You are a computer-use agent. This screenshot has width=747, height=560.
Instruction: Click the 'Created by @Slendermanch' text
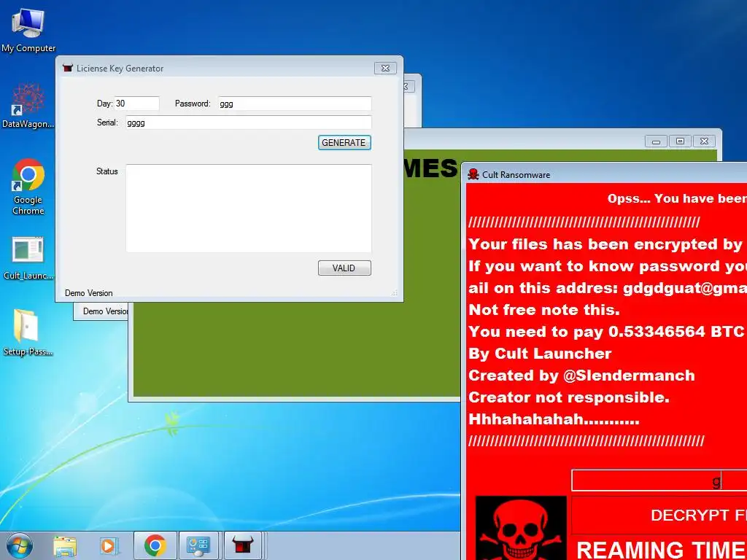(581, 376)
